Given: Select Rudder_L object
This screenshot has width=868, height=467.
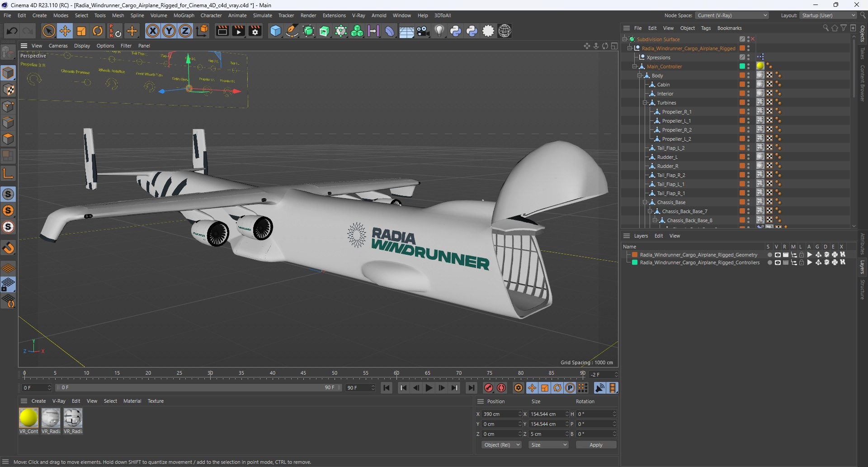Looking at the screenshot, I should [667, 157].
